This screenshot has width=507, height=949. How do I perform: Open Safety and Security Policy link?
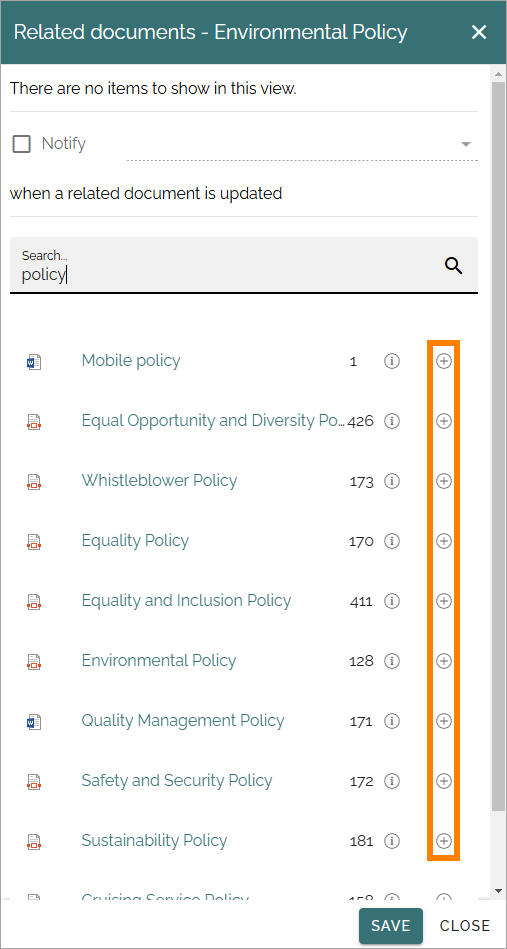point(177,780)
